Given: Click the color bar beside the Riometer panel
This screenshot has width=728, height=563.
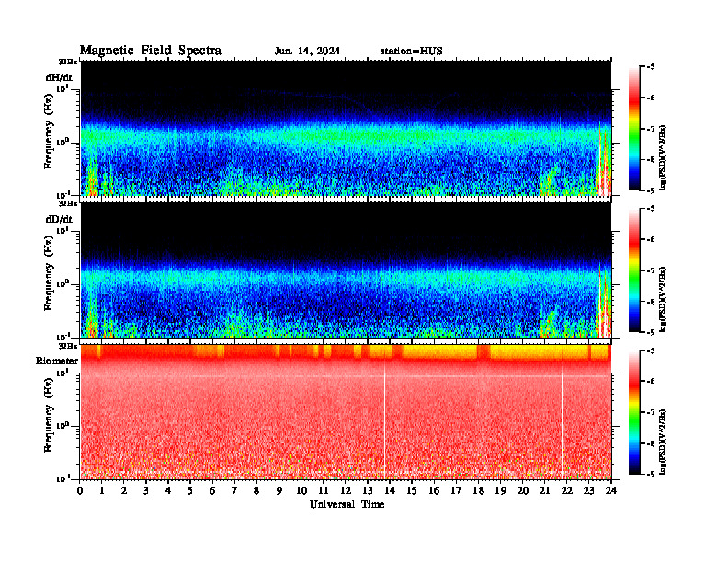Looking at the screenshot, I should [634, 412].
